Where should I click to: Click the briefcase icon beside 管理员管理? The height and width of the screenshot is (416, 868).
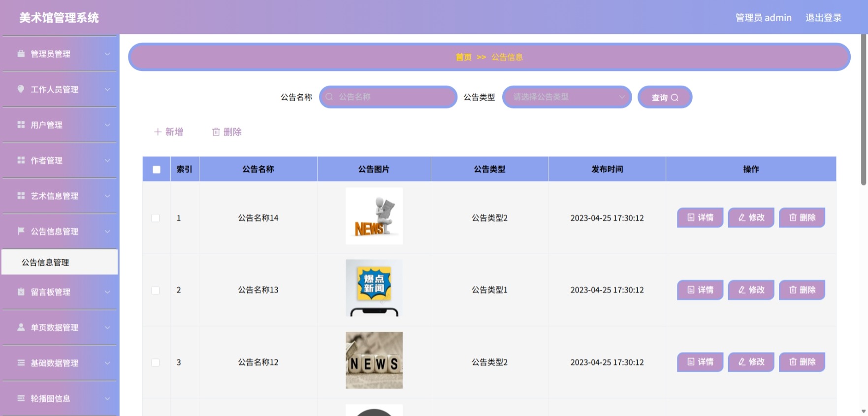click(x=21, y=54)
